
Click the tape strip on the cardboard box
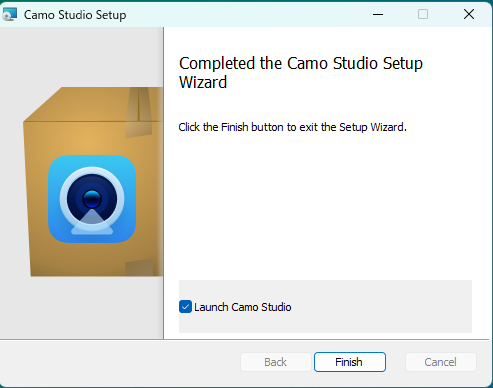click(x=138, y=112)
